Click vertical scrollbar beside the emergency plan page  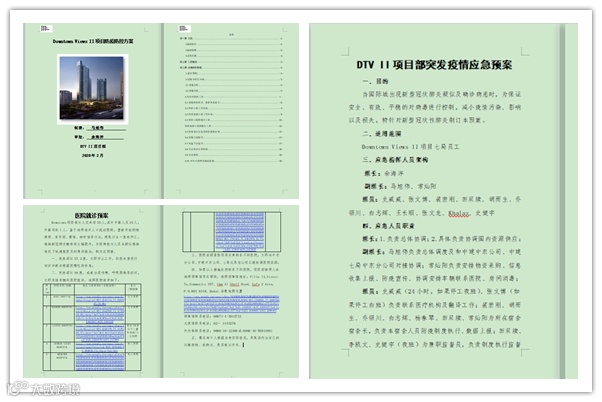coord(562,201)
